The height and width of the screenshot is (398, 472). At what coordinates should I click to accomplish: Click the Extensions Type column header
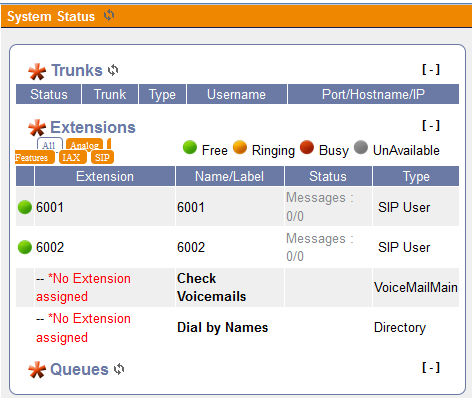(x=416, y=176)
